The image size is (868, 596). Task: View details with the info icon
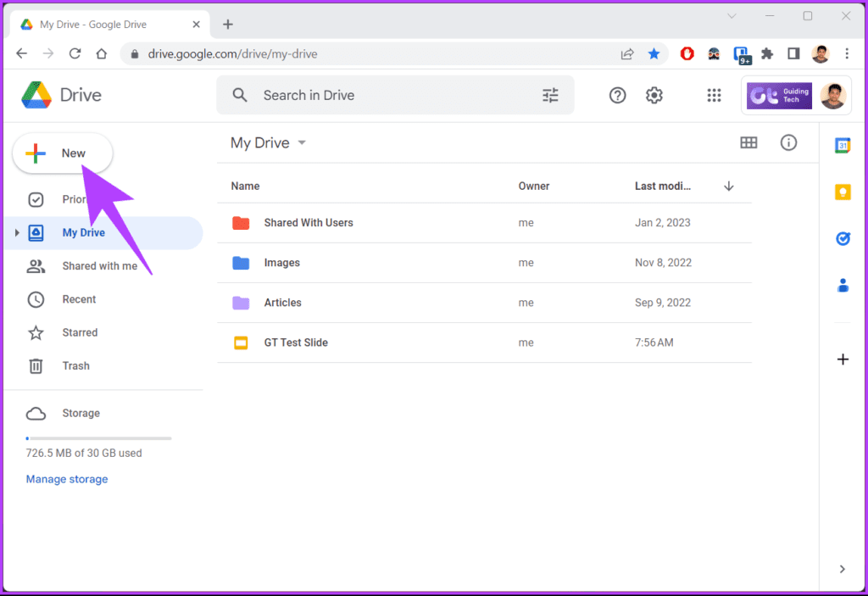(x=788, y=143)
